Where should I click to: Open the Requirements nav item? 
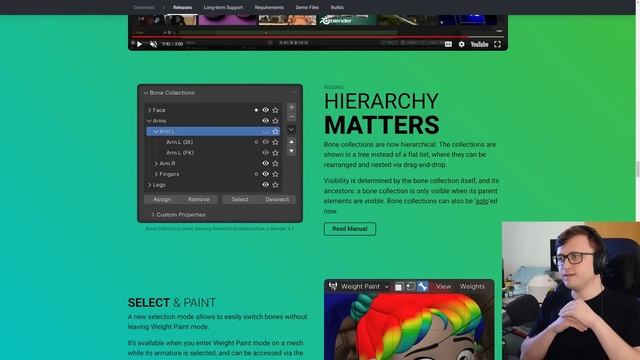click(269, 7)
